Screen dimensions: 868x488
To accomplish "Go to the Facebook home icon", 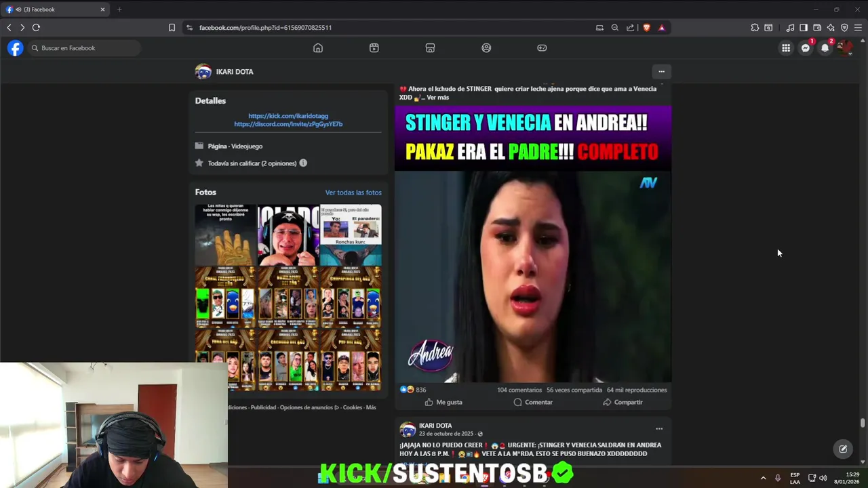I will pyautogui.click(x=318, y=48).
